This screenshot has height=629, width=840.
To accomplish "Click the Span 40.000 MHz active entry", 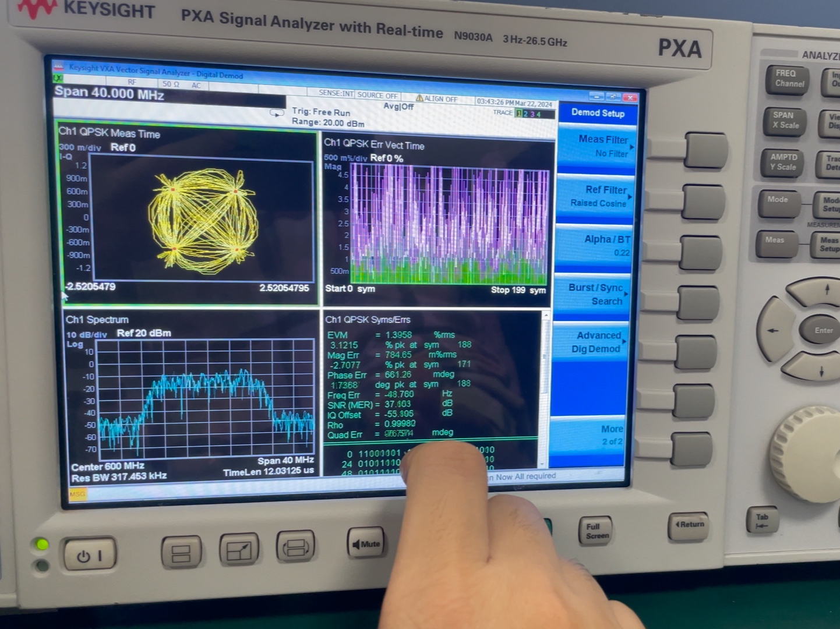I will 109,93.
